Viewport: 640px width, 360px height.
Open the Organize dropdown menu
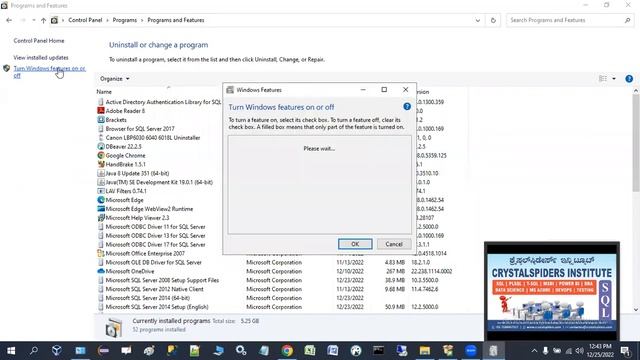pos(115,79)
